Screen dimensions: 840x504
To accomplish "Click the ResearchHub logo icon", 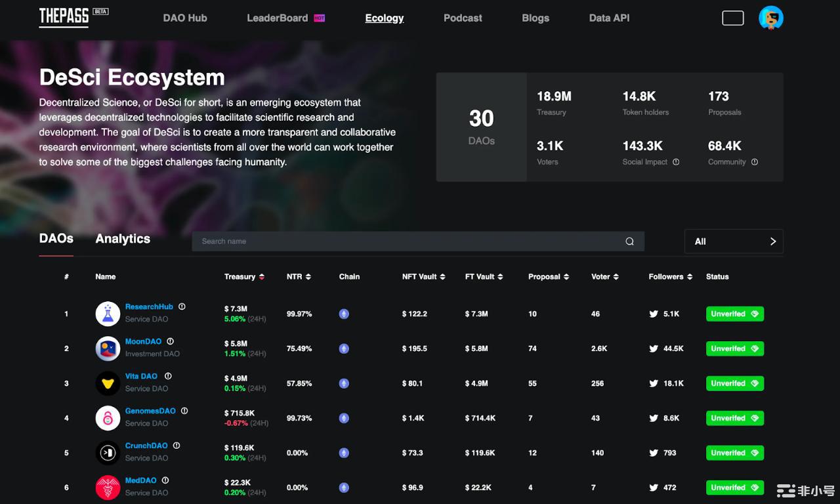I will [x=108, y=314].
